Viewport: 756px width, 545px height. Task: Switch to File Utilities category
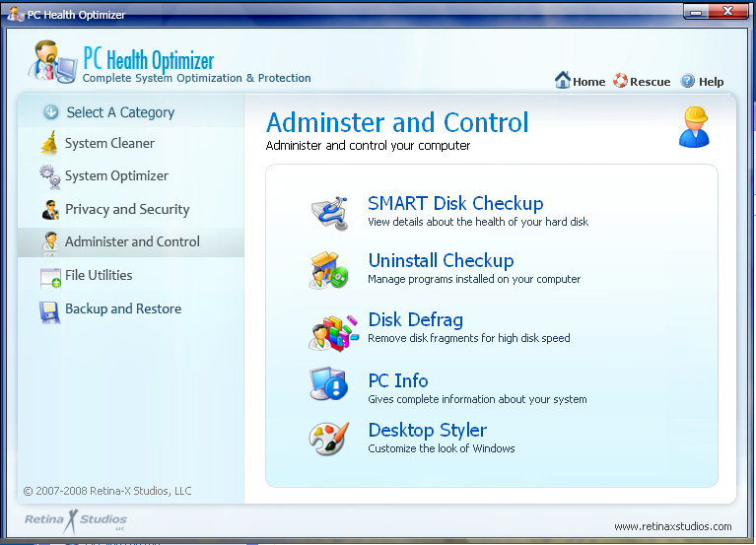[x=99, y=275]
